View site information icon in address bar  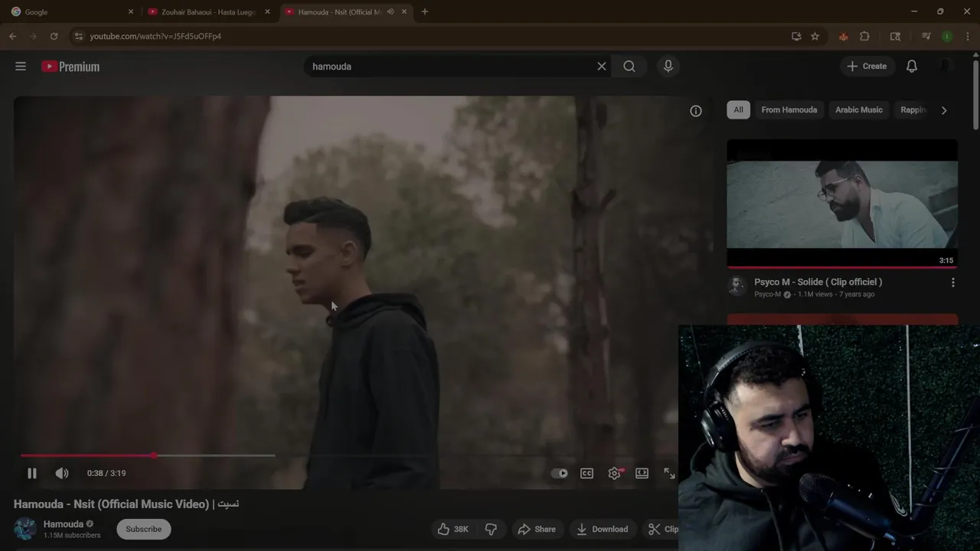(x=78, y=36)
